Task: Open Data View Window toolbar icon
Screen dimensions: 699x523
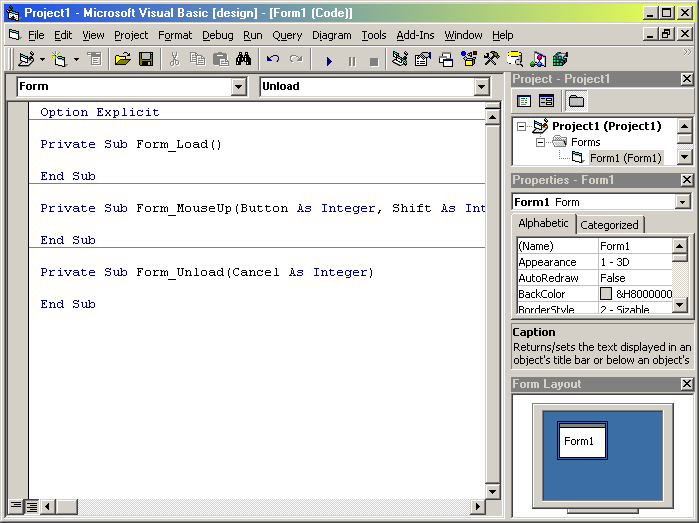Action: point(515,59)
